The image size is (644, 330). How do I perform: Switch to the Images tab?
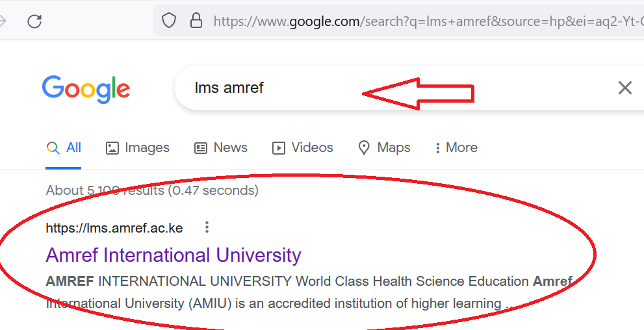pos(138,147)
